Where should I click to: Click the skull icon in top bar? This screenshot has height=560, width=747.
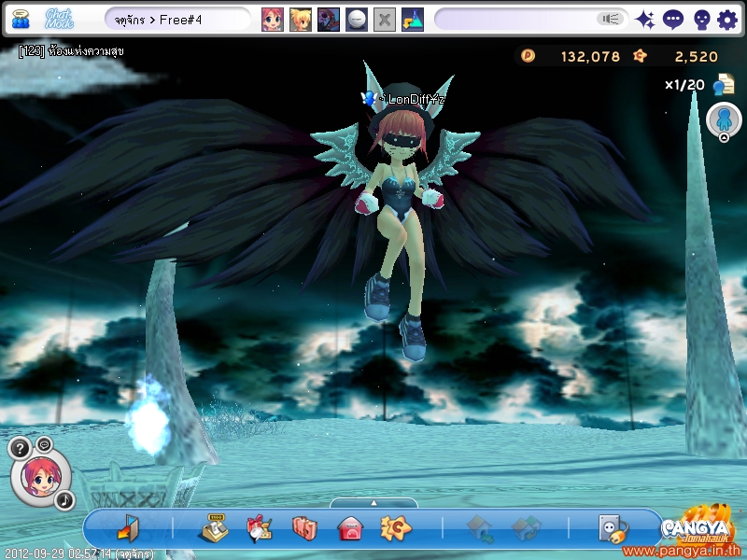point(701,20)
